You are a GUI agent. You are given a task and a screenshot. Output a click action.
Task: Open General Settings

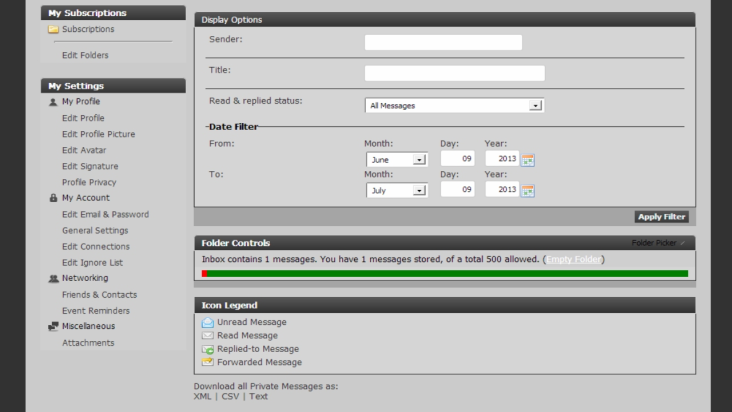[x=95, y=230]
